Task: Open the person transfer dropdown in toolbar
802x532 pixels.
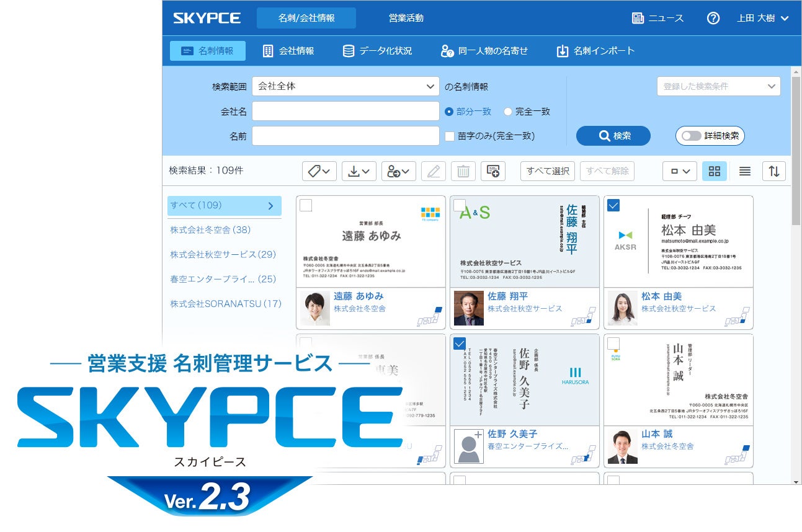Action: [x=399, y=171]
